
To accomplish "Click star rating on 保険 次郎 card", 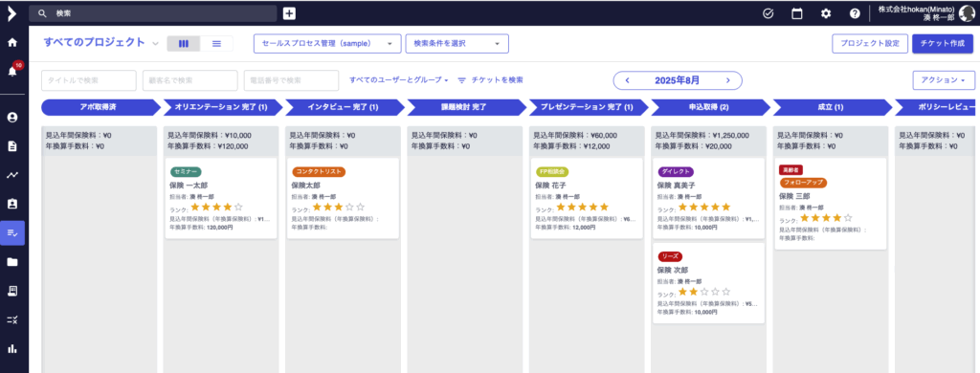I will pyautogui.click(x=704, y=292).
